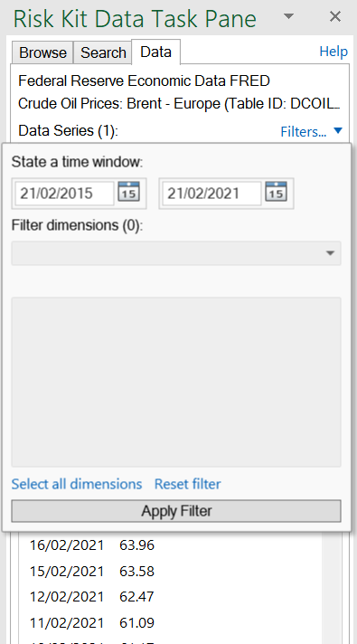Switch to the Search tab
Viewport: 357px width, 644px height.
[x=103, y=52]
